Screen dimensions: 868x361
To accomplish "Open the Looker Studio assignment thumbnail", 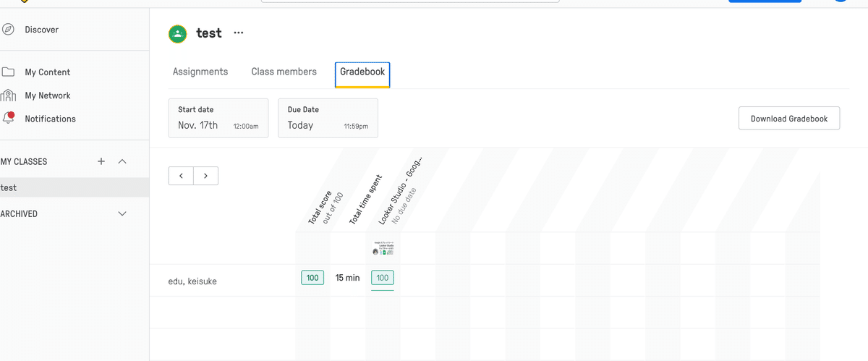I will pyautogui.click(x=383, y=247).
